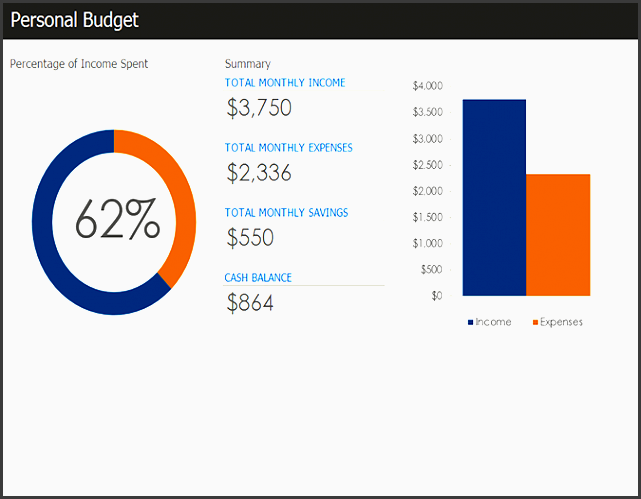The width and height of the screenshot is (641, 499).
Task: Click the blue Income legend swatch
Action: click(x=470, y=322)
